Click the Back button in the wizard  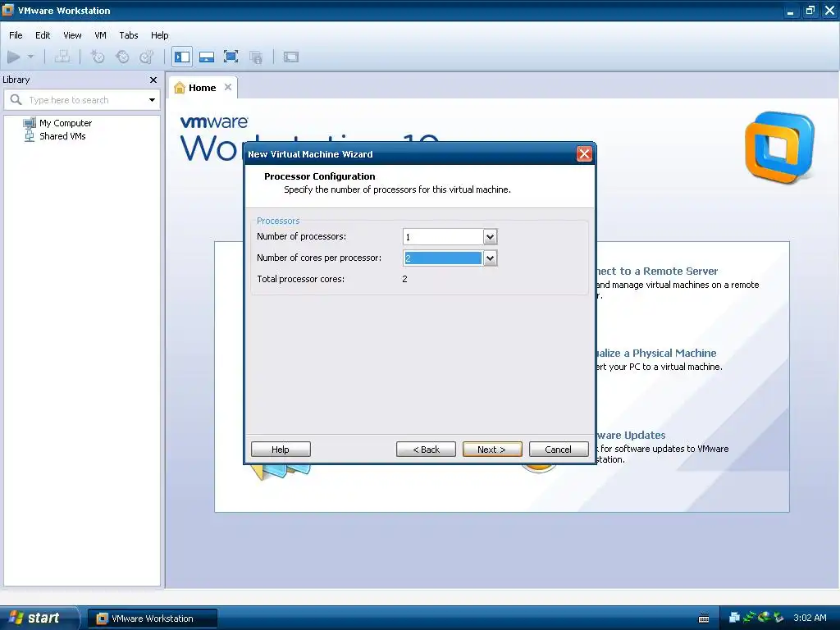[x=426, y=450]
